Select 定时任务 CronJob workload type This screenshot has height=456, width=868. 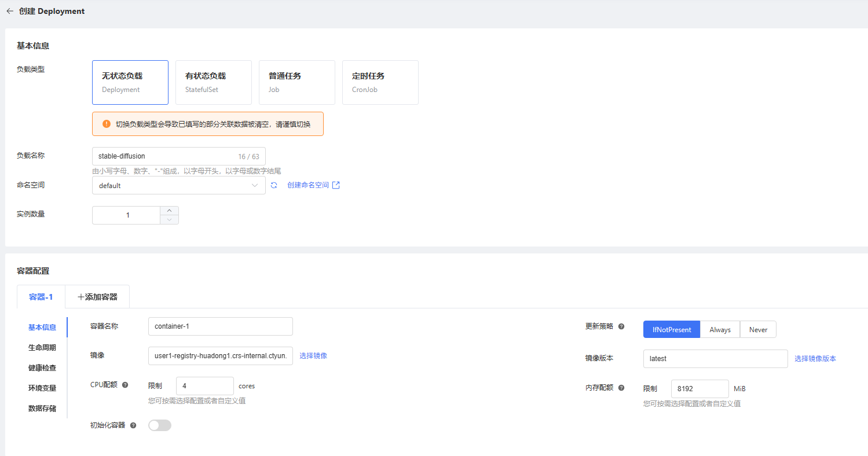[x=380, y=82]
